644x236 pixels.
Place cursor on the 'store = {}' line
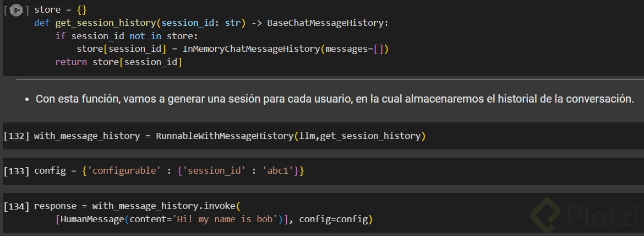click(x=61, y=10)
